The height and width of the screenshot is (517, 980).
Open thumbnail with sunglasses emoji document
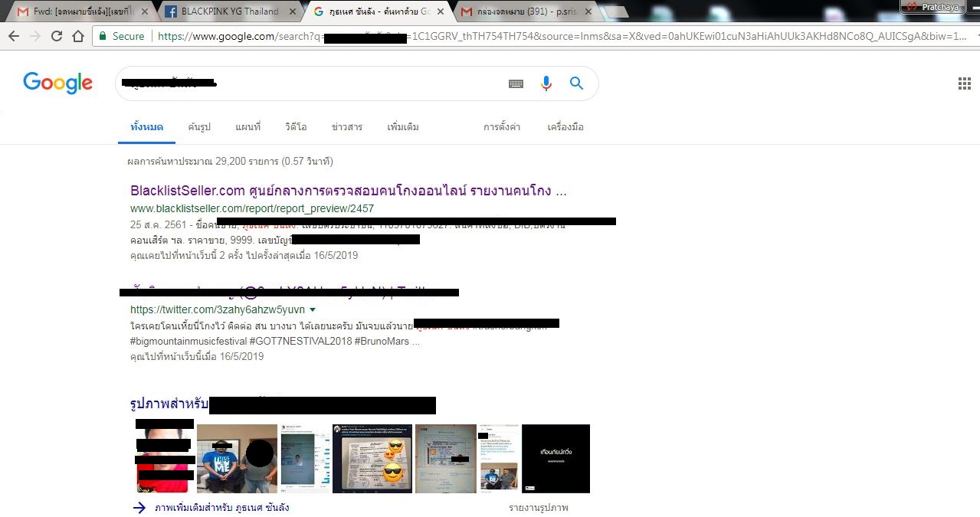[x=372, y=458]
